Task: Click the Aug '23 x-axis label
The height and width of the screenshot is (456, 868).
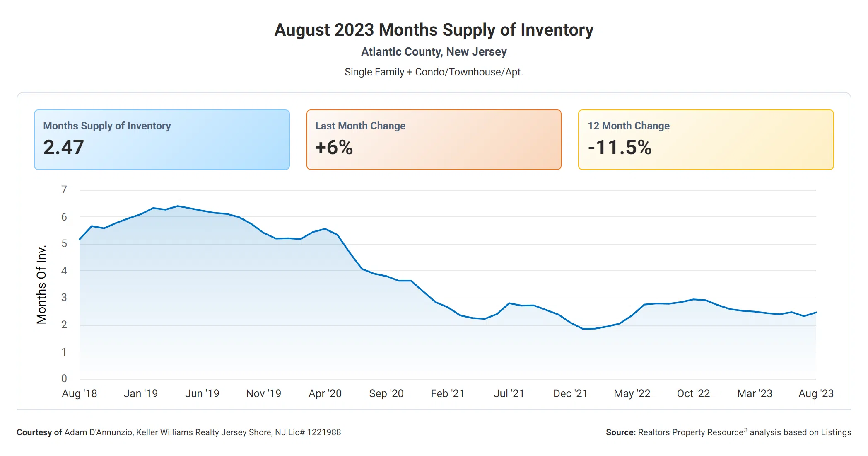Action: click(816, 393)
